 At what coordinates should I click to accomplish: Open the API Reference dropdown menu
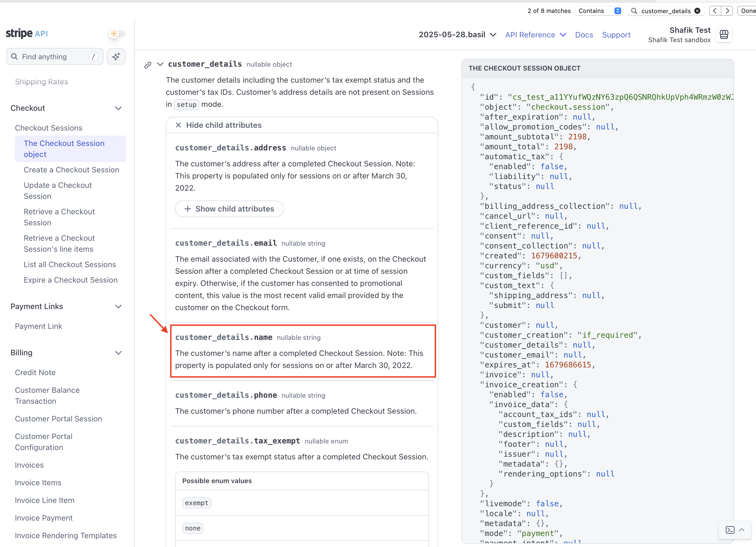click(x=535, y=35)
